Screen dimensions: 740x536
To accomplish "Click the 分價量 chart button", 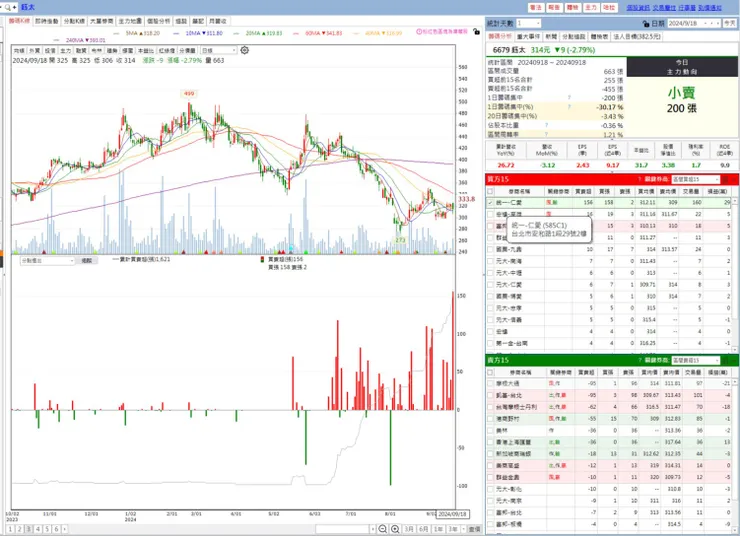I will click(187, 50).
